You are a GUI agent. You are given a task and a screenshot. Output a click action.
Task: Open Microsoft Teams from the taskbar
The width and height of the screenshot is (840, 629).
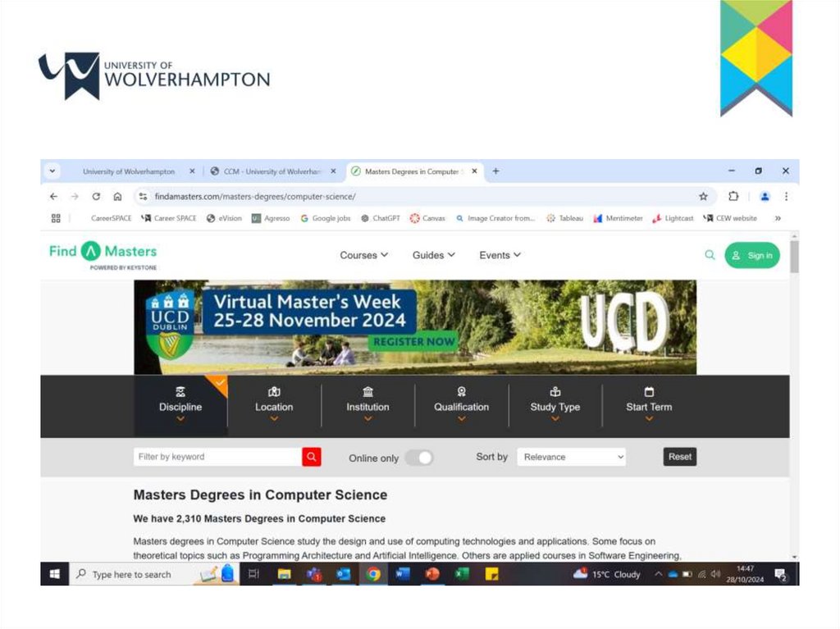coord(314,574)
